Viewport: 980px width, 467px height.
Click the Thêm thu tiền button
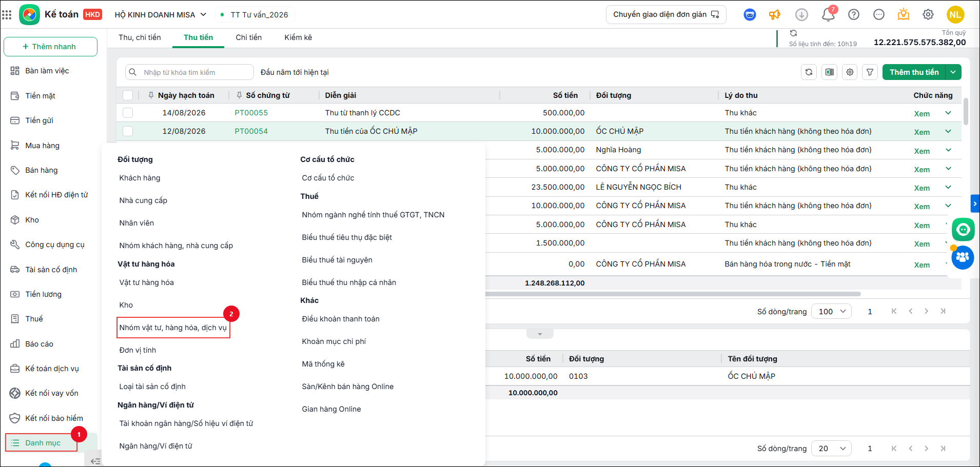point(914,72)
